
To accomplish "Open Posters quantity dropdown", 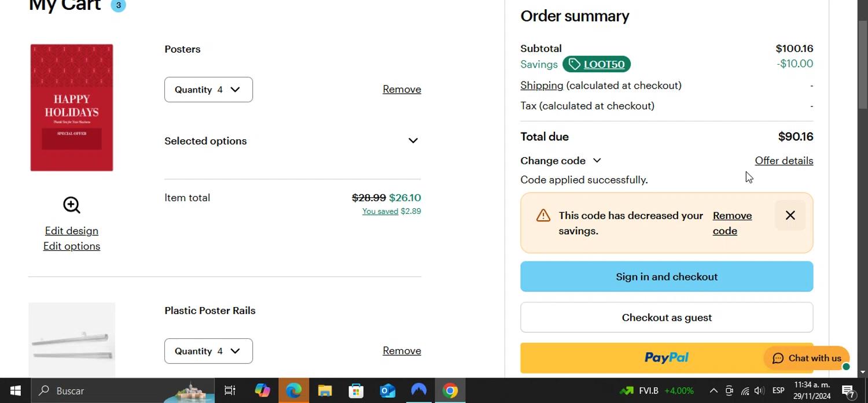I will pyautogui.click(x=208, y=90).
